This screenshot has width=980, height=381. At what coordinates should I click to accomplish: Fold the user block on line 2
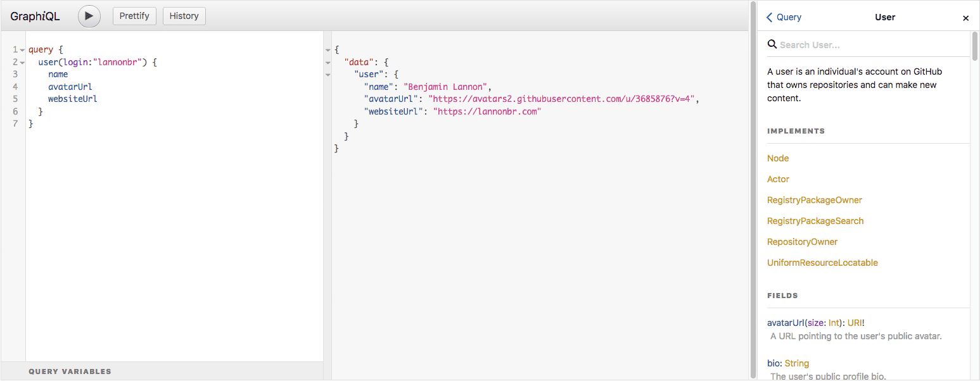(22, 63)
